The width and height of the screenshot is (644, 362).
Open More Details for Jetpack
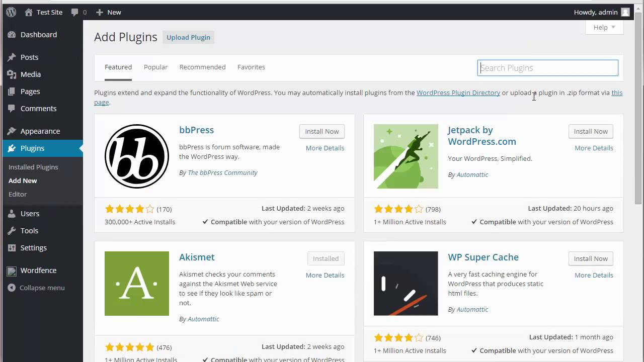point(594,148)
